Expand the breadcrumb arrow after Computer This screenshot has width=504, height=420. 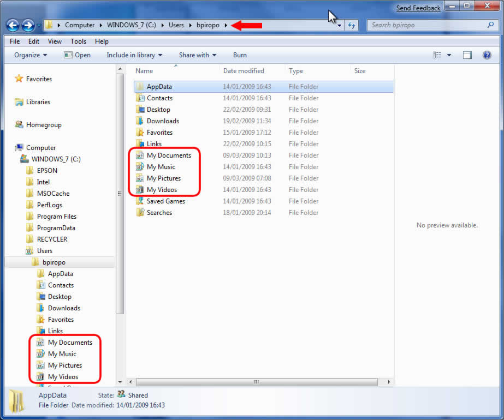(x=101, y=25)
